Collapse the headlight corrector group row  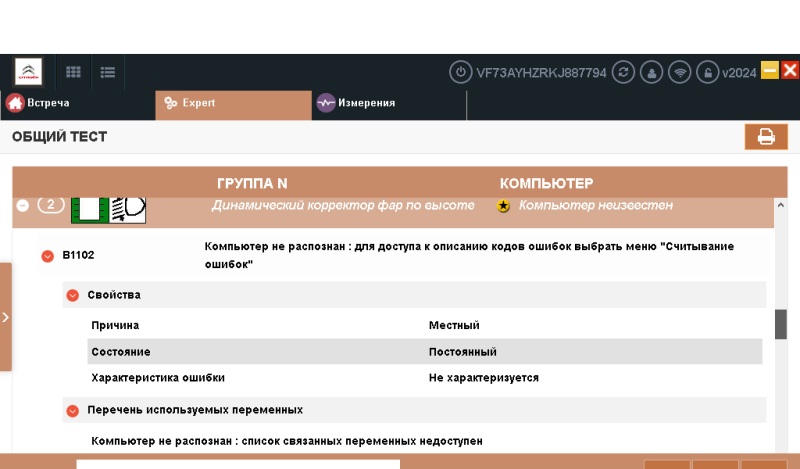tap(23, 206)
